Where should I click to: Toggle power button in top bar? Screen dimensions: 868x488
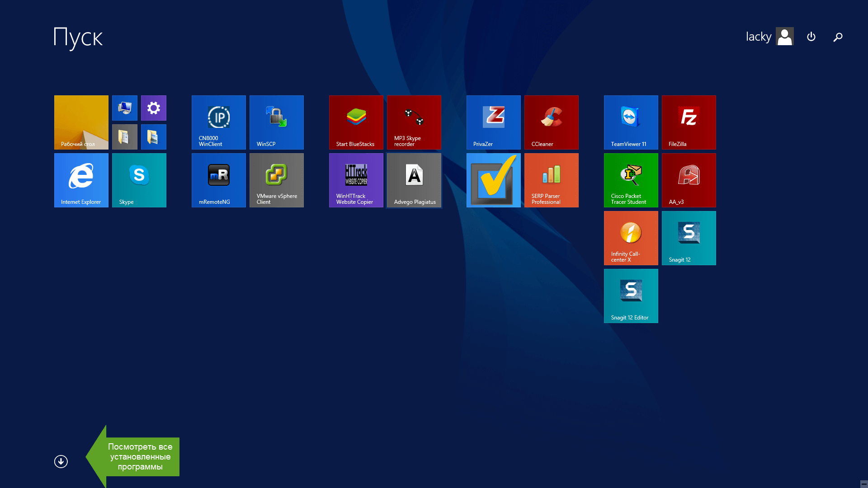click(811, 36)
